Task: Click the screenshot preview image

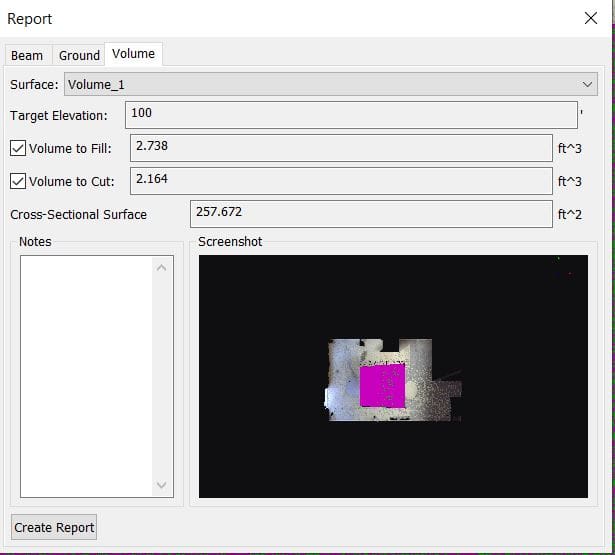Action: (x=393, y=377)
